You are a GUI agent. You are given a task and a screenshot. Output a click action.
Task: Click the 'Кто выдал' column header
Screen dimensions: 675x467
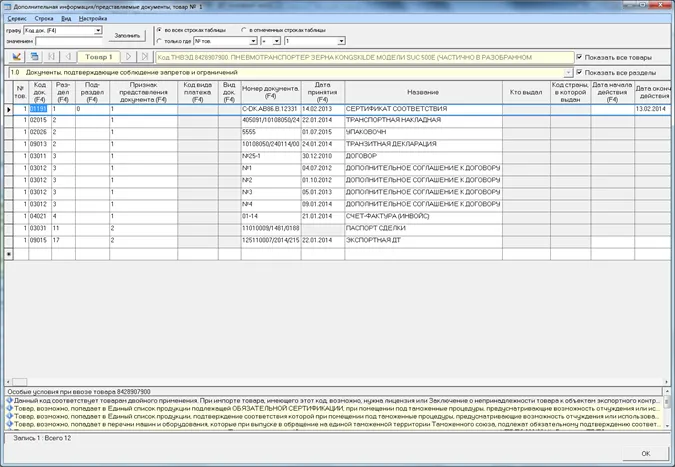click(526, 92)
